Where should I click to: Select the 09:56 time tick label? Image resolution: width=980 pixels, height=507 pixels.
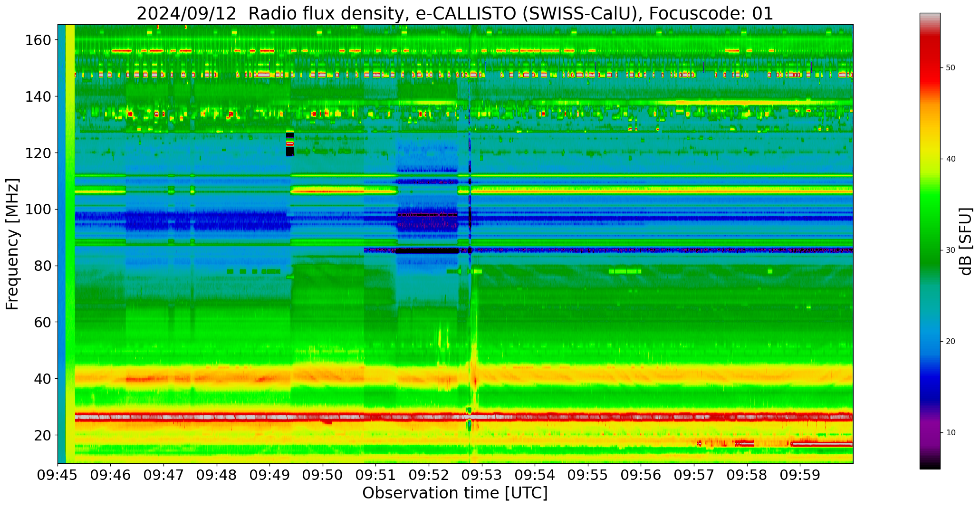point(641,476)
